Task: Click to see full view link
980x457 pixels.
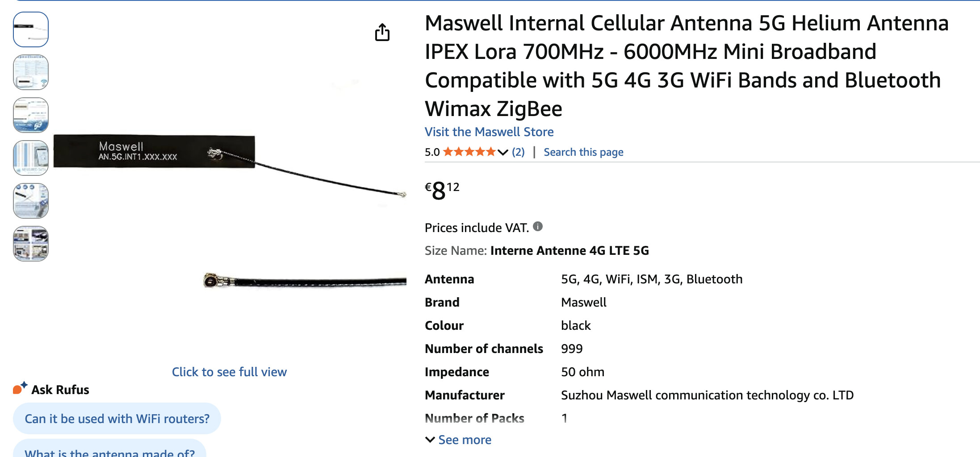Action: (x=229, y=372)
